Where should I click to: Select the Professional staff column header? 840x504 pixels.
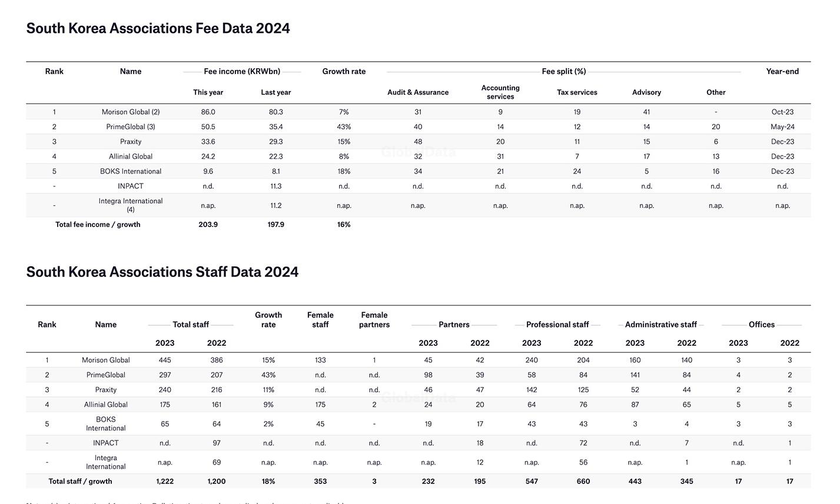[x=557, y=325]
